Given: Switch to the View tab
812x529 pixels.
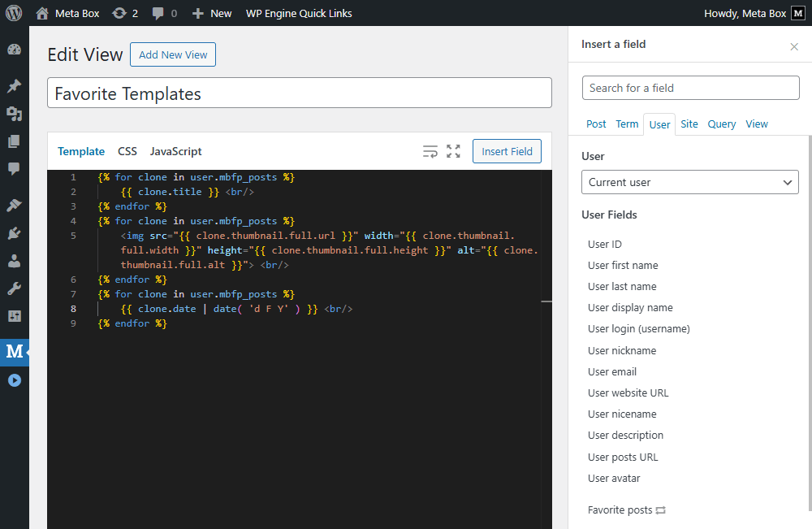Looking at the screenshot, I should point(757,124).
